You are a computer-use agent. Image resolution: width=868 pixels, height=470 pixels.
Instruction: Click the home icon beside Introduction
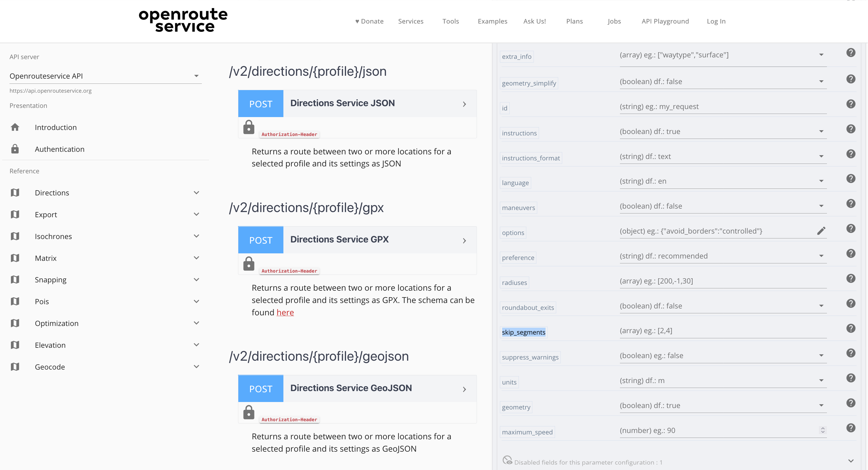[x=15, y=127]
